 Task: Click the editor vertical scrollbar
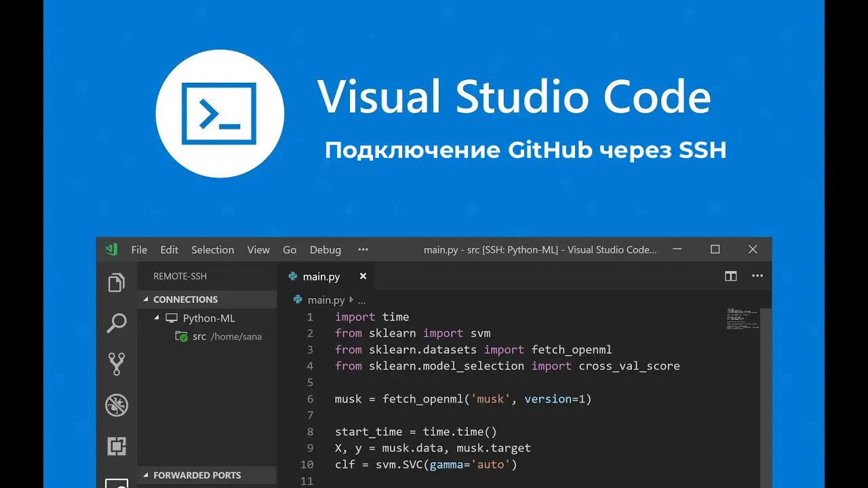tap(766, 398)
